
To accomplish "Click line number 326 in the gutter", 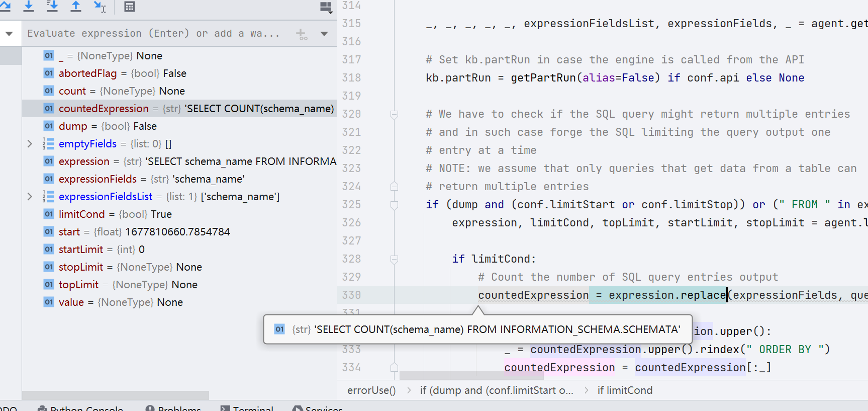I will [x=351, y=223].
